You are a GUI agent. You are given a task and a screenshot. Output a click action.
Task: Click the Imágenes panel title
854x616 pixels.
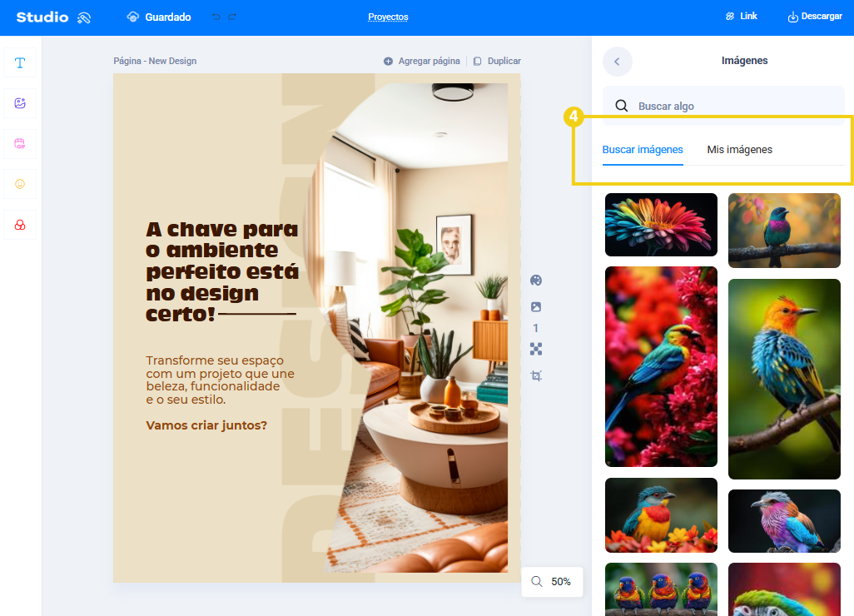[744, 61]
